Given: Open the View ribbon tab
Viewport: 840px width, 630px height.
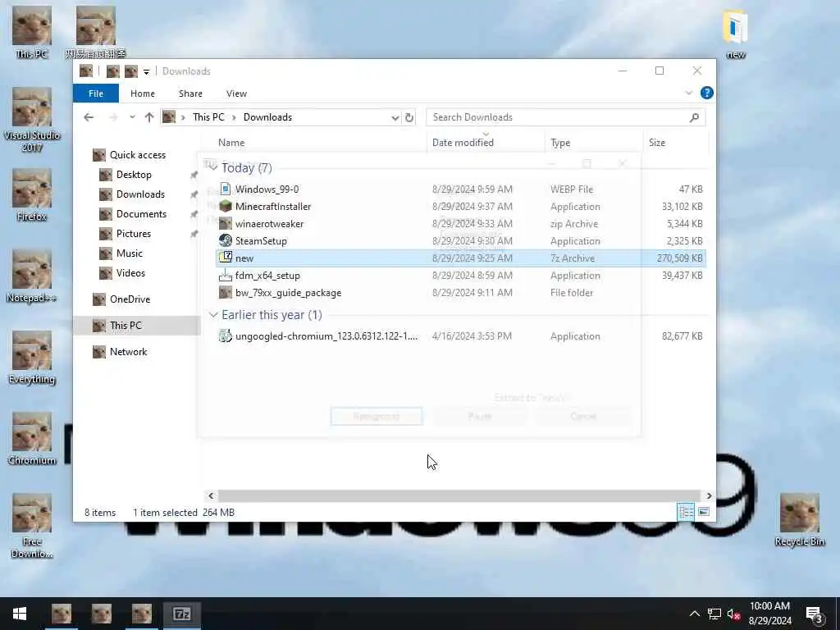Looking at the screenshot, I should pyautogui.click(x=236, y=94).
